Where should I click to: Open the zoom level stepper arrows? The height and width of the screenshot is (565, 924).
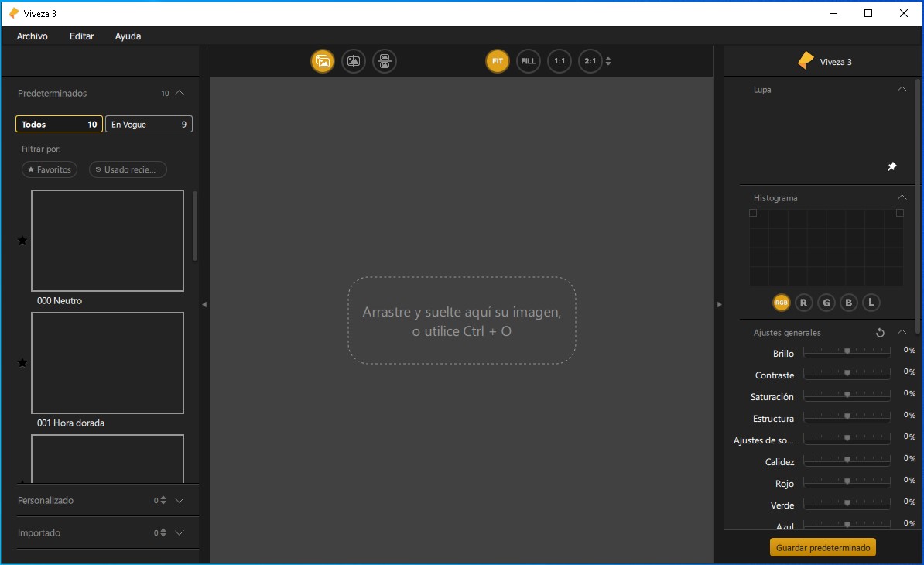pyautogui.click(x=608, y=61)
